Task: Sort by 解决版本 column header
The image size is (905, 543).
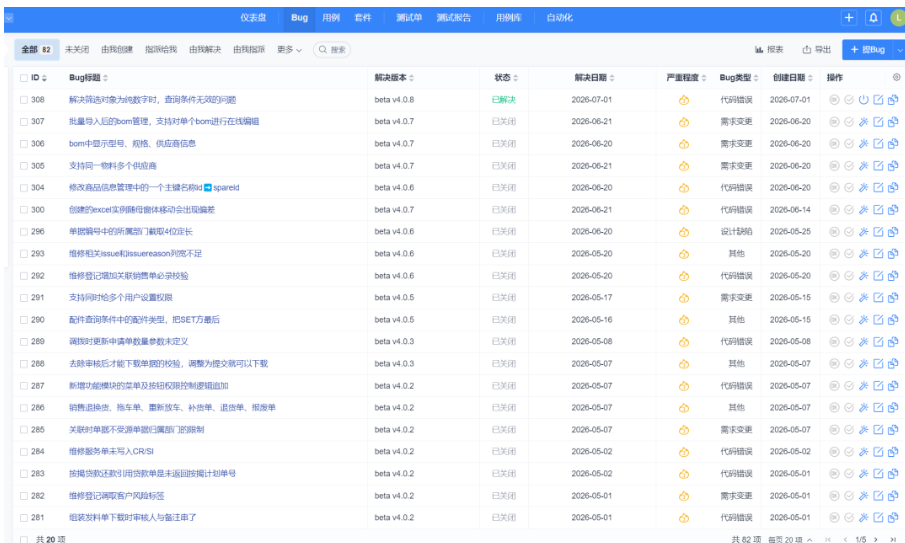Action: tap(394, 78)
